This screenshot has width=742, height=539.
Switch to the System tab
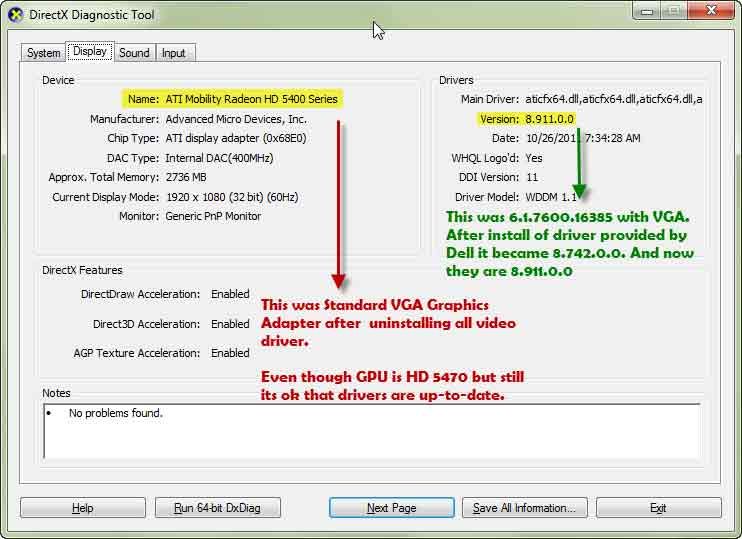tap(44, 53)
